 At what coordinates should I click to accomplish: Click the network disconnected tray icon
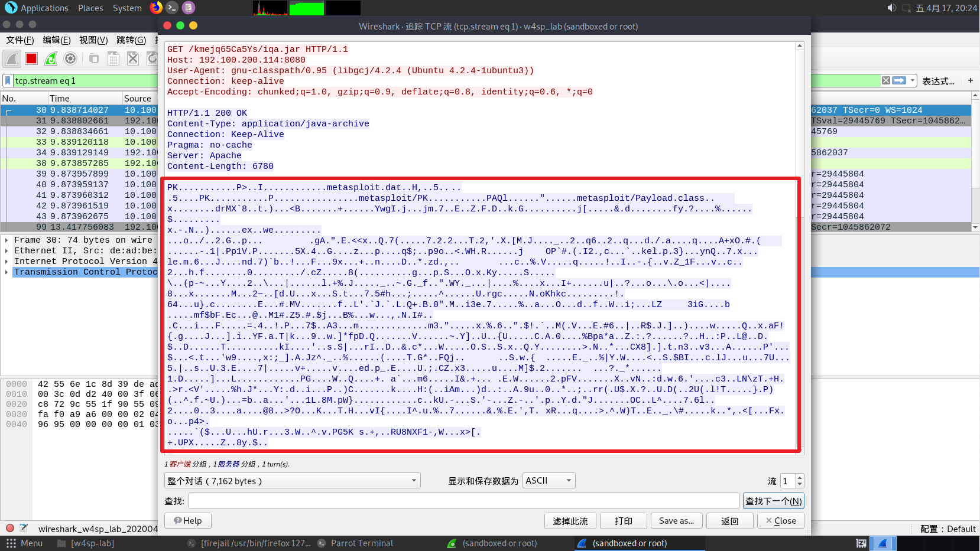coord(906,8)
